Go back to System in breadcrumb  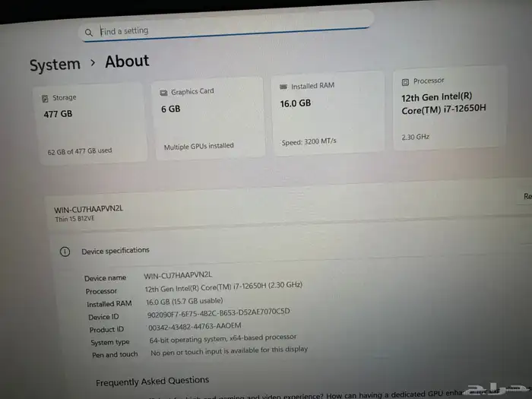(x=55, y=65)
